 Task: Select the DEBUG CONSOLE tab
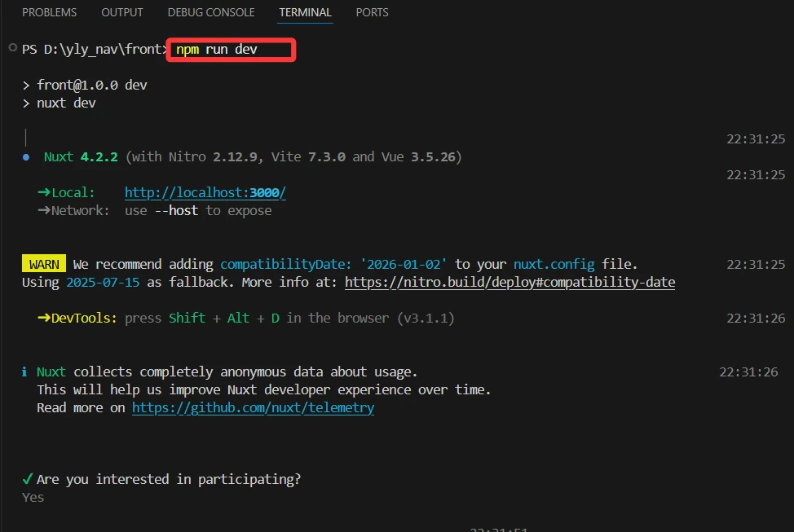[x=210, y=12]
